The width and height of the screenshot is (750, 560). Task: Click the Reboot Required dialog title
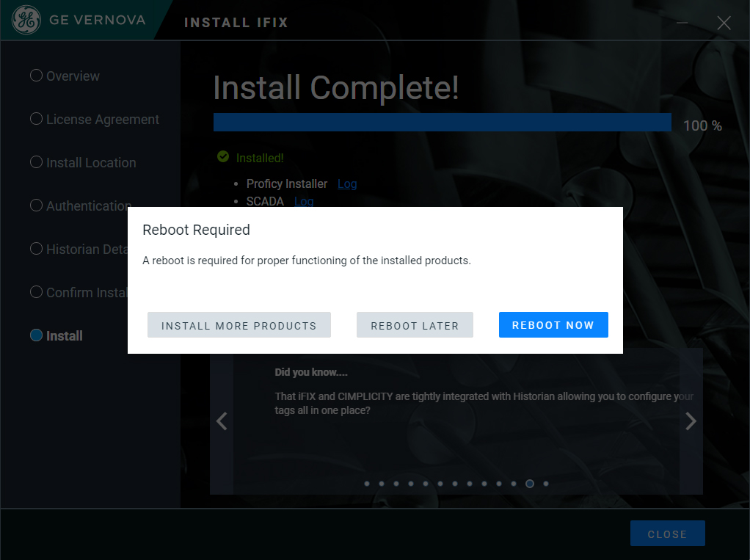point(196,230)
